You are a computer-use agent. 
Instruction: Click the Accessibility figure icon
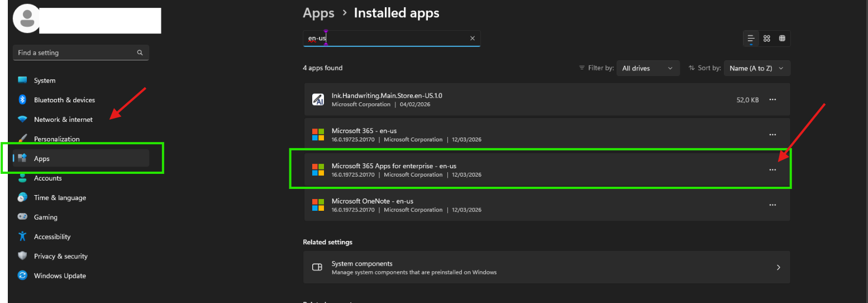pos(22,236)
